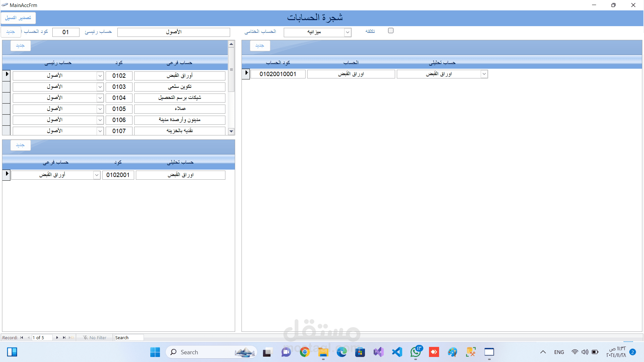Screen dimensions: 644x362
Task: Click the record Search field
Action: [x=129, y=338]
